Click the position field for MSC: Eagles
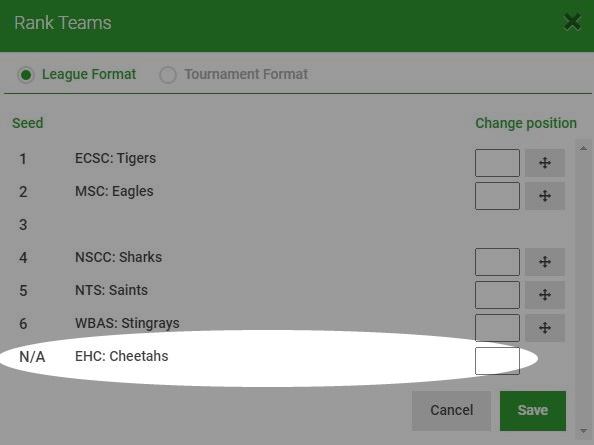The image size is (594, 445). point(497,196)
